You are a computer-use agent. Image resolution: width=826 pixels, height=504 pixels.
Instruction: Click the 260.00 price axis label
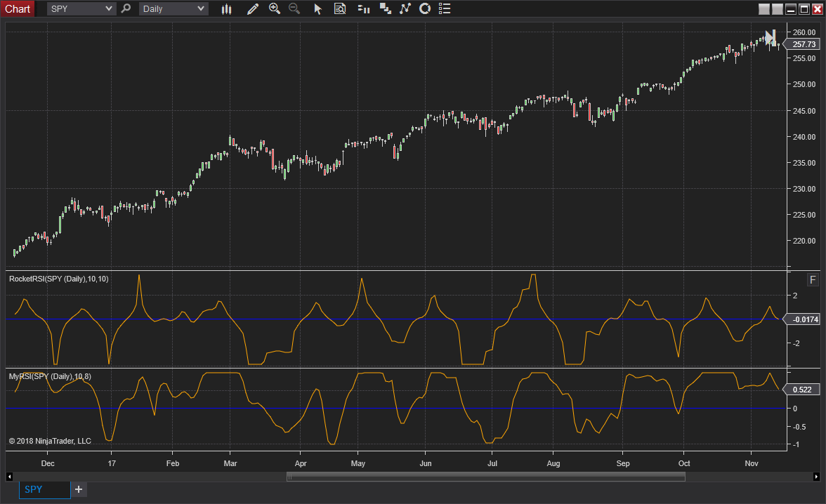804,32
